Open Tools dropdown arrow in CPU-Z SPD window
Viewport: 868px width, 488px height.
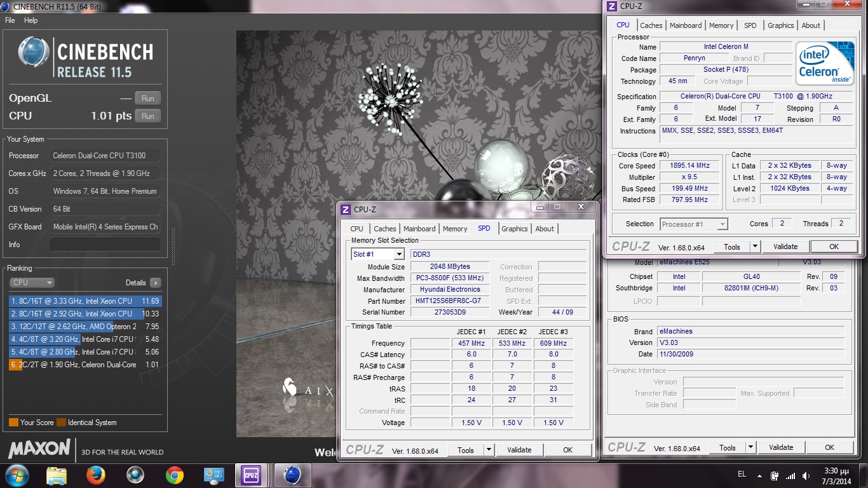489,450
